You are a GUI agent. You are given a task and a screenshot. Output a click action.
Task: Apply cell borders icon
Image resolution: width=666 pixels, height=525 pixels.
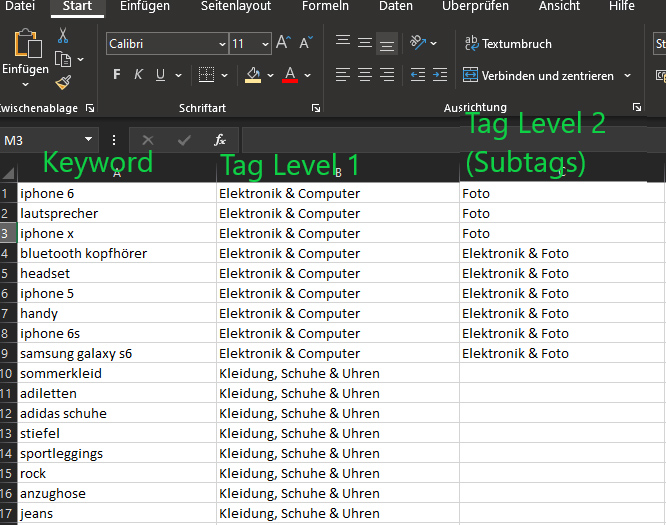[x=206, y=75]
